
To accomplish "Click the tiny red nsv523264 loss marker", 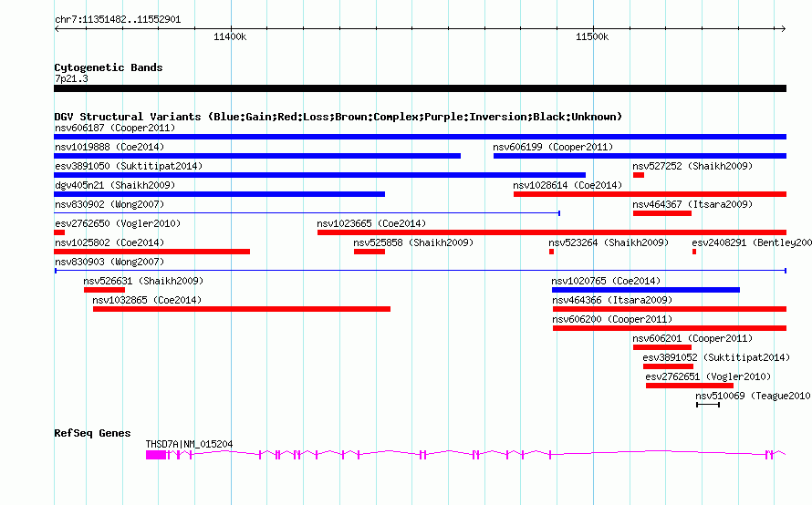I will 551,252.
